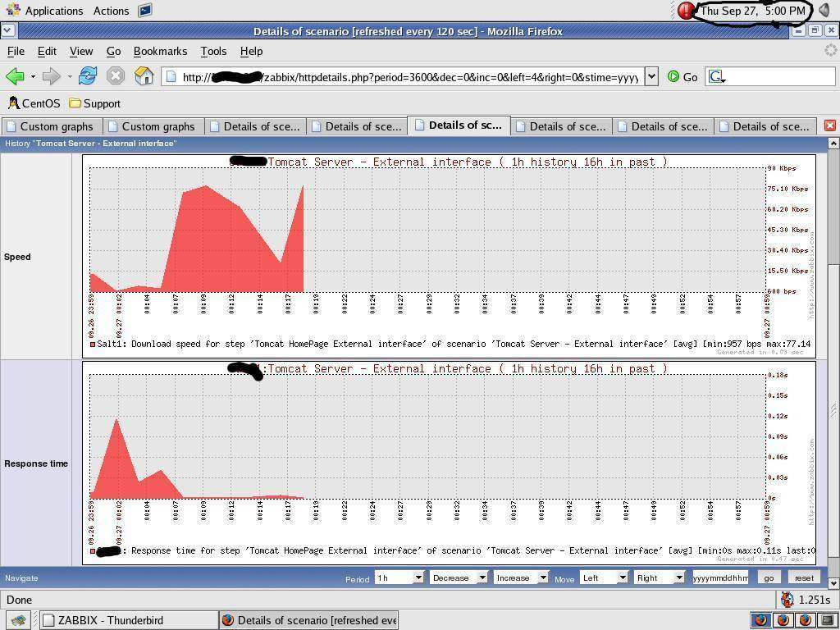Click the page scrollbar up arrow
The width and height of the screenshot is (840, 630).
(833, 143)
